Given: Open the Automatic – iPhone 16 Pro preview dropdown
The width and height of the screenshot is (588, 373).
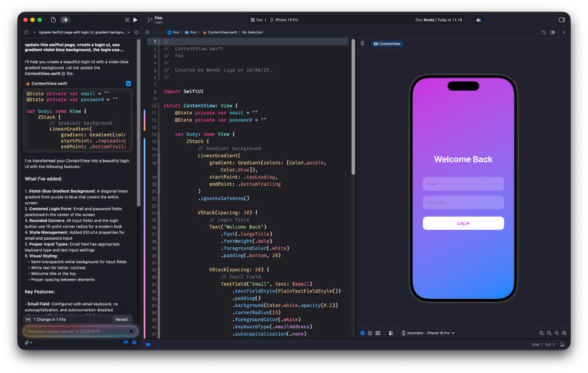Looking at the screenshot, I should [x=428, y=333].
